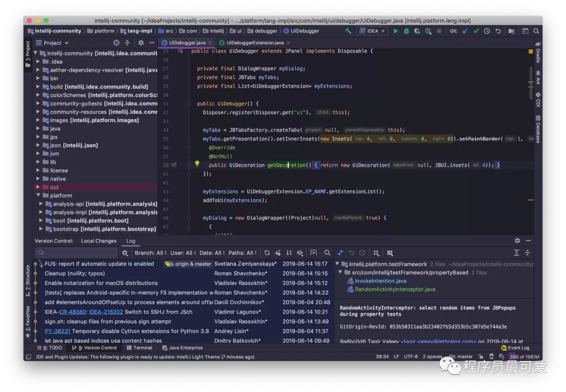The height and width of the screenshot is (392, 566).
Task: Switch to the Local Changes tab
Action: pos(99,241)
